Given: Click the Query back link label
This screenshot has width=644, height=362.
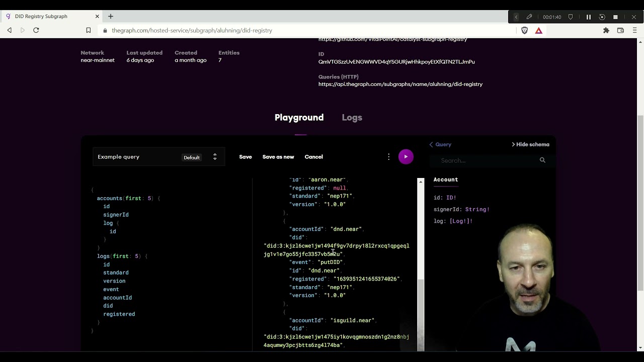Looking at the screenshot, I should pyautogui.click(x=443, y=144).
